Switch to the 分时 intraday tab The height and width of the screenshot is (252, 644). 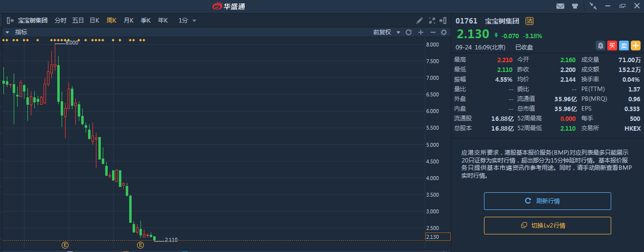[60, 21]
